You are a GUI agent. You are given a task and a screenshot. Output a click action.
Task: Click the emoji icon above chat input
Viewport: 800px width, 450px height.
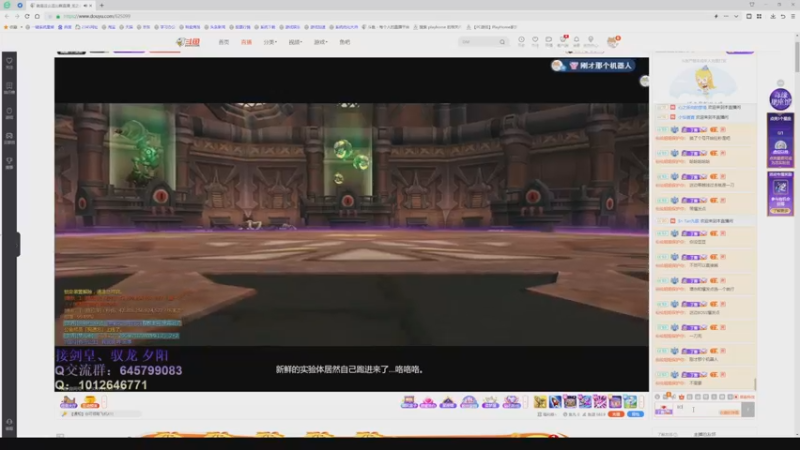[658, 396]
